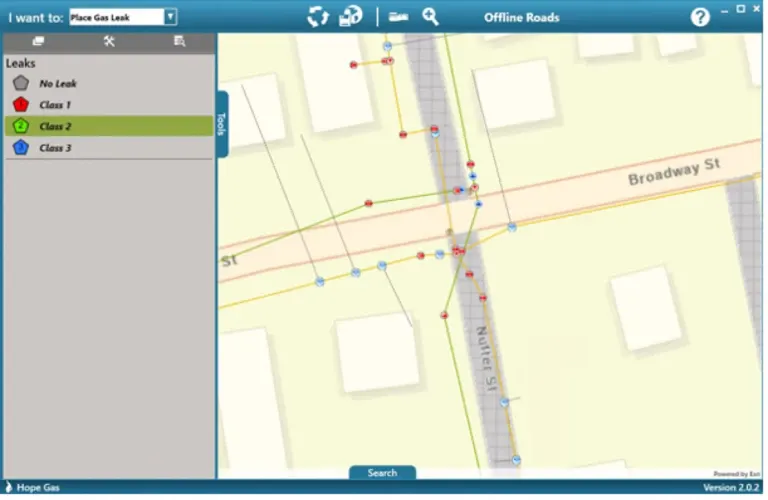Click the sync refresh arrows icon

pyautogui.click(x=318, y=16)
